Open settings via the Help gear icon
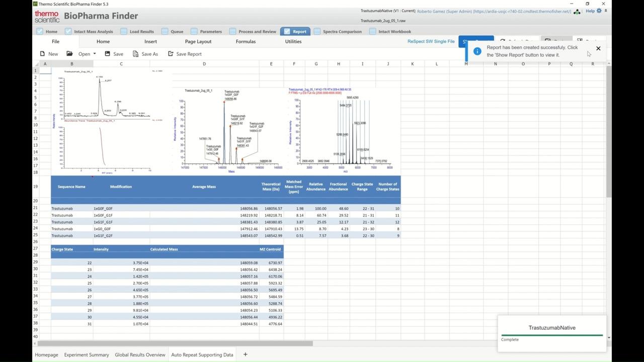 pyautogui.click(x=599, y=11)
